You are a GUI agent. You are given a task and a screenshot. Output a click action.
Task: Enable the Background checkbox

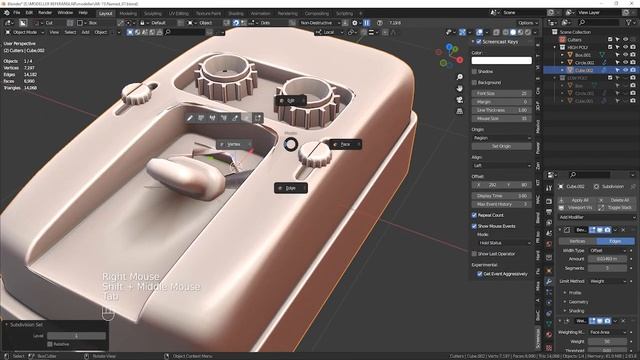(x=474, y=82)
